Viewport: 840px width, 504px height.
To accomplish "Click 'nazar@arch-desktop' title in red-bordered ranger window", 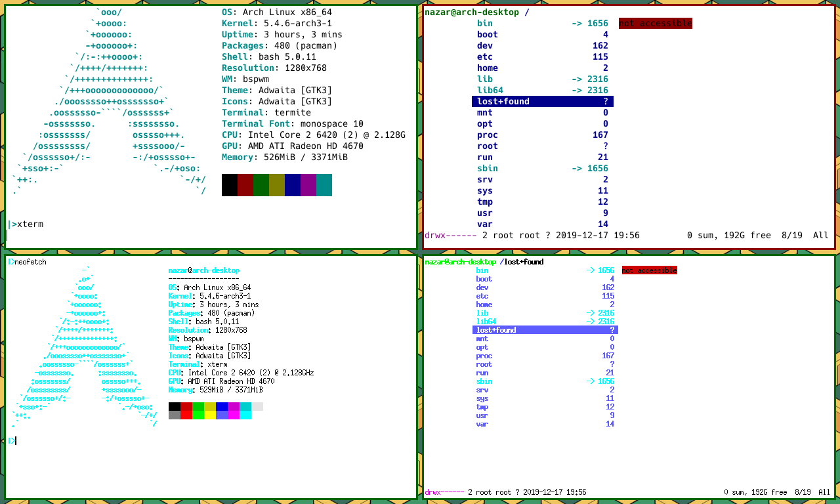I will click(472, 12).
